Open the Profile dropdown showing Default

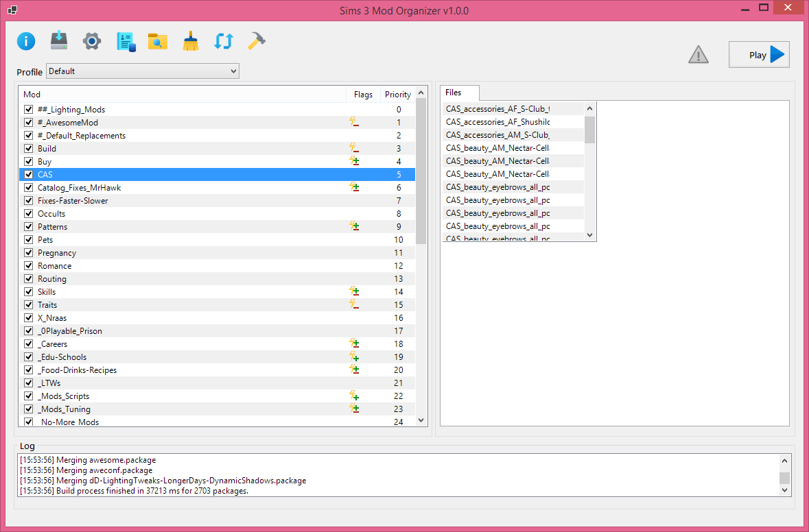click(x=142, y=71)
